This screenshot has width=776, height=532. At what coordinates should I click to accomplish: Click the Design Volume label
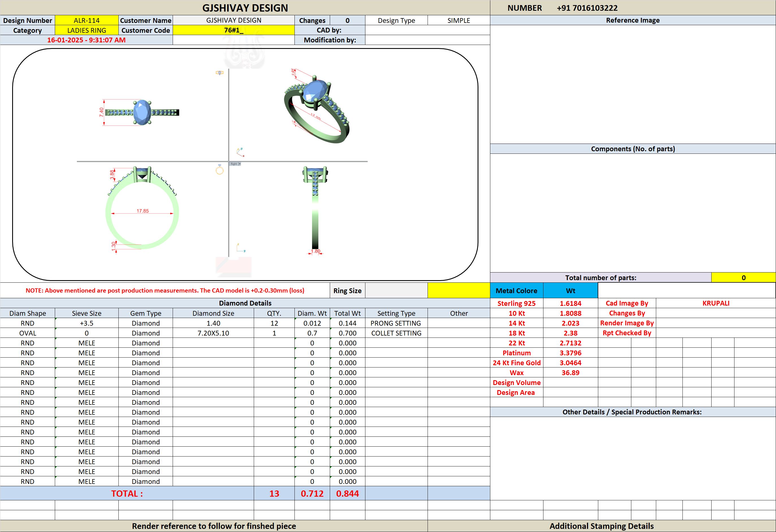pyautogui.click(x=517, y=383)
